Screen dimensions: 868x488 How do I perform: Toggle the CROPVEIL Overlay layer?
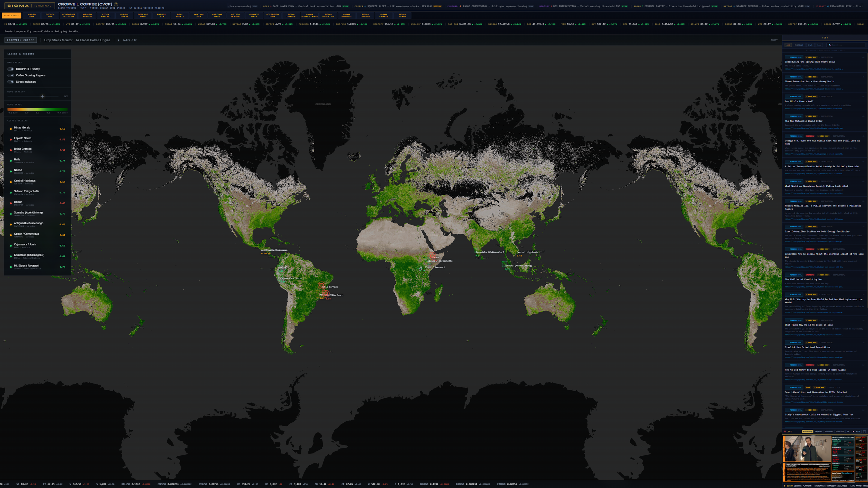11,69
